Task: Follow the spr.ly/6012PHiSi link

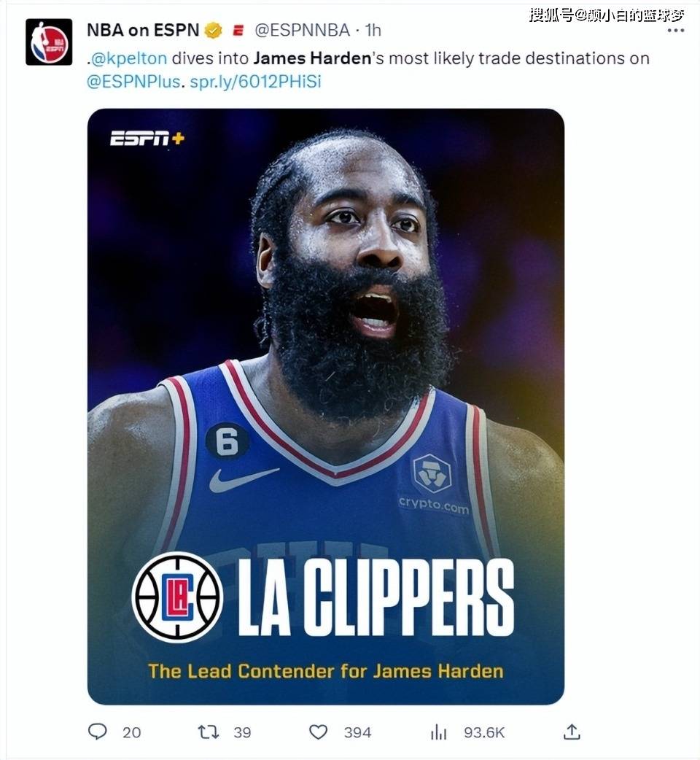Action: tap(255, 82)
